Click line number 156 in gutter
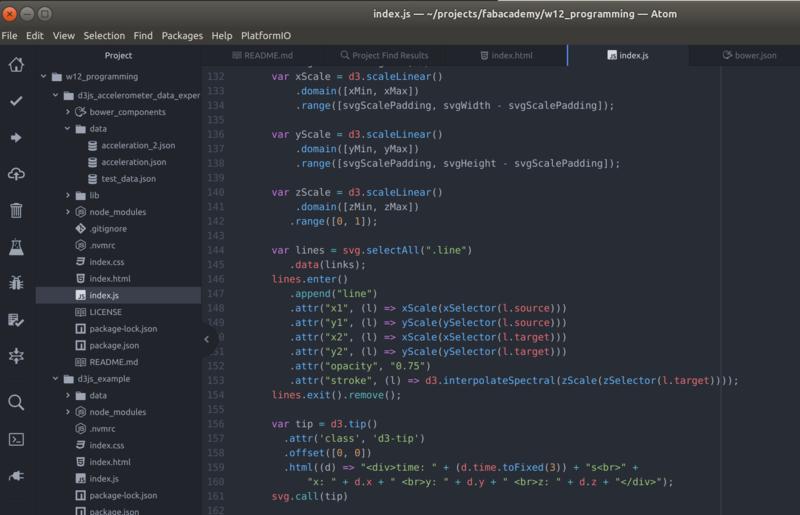This screenshot has height=515, width=800. pyautogui.click(x=216, y=424)
